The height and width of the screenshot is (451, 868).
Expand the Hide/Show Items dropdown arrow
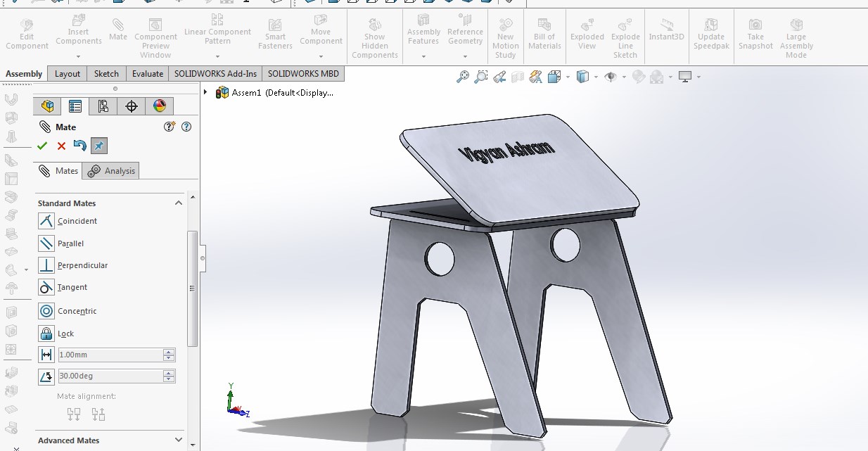(624, 77)
